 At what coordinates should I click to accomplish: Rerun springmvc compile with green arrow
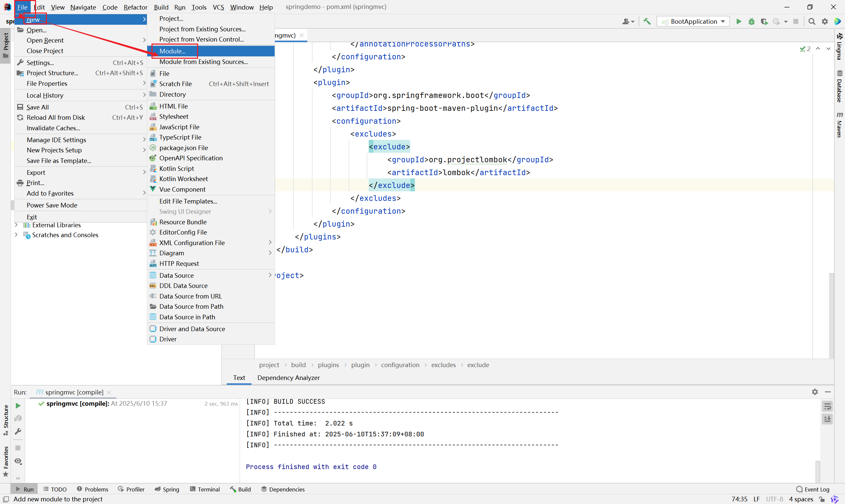[x=18, y=405]
